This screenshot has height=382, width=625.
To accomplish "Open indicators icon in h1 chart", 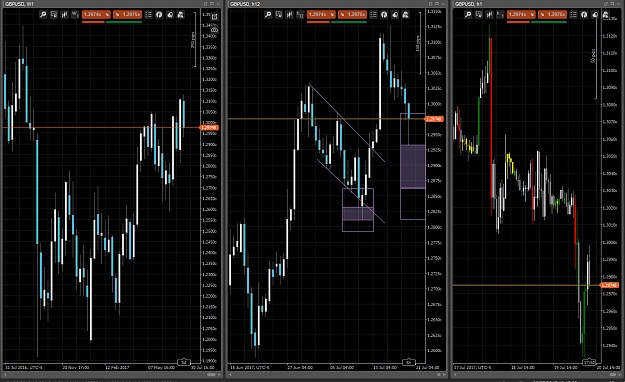I will point(584,15).
